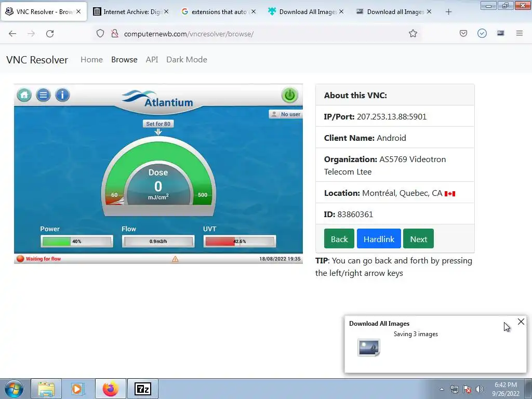Click the taskbar clock showing 6:42 PM
Screen dimensions: 532x399
506,389
